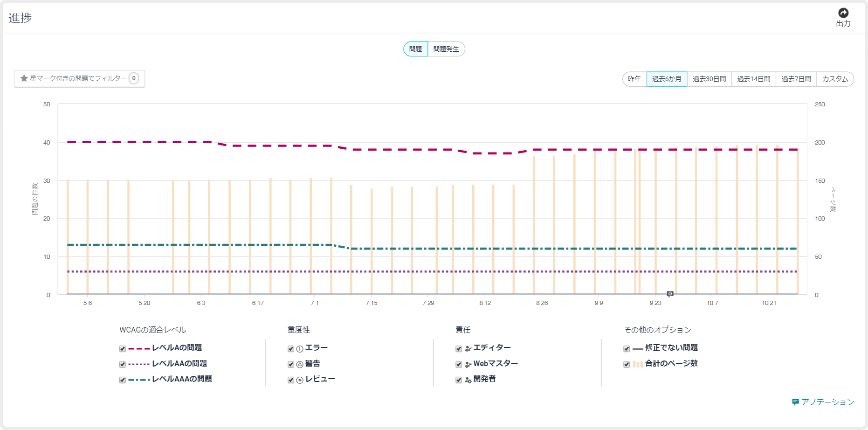Viewport: 868px width, 430px height.
Task: Click the エディター person icon
Action: point(468,349)
